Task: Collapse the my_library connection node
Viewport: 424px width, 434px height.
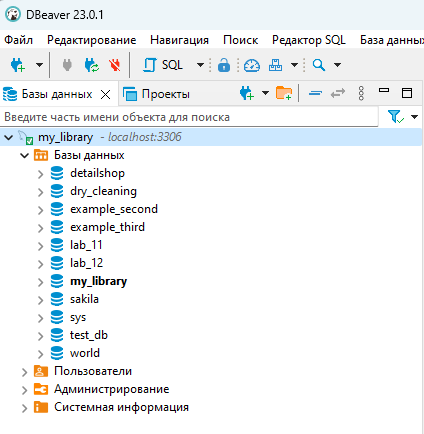Action: 9,137
